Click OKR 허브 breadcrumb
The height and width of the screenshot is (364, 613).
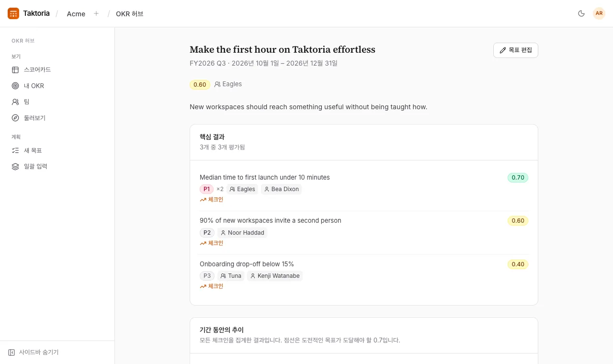pos(130,14)
